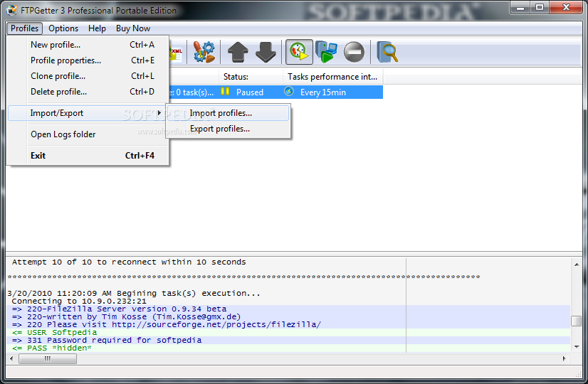Click the yellow pause status icon

coord(225,91)
